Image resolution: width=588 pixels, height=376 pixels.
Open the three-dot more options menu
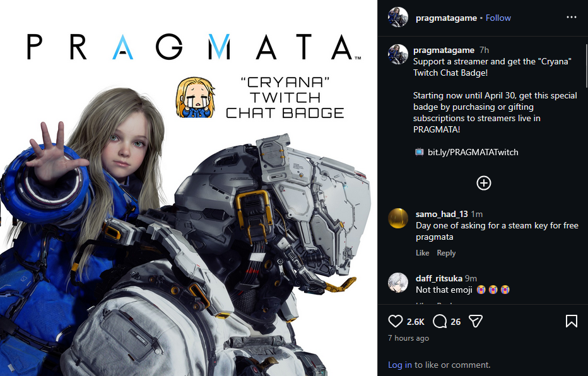572,17
